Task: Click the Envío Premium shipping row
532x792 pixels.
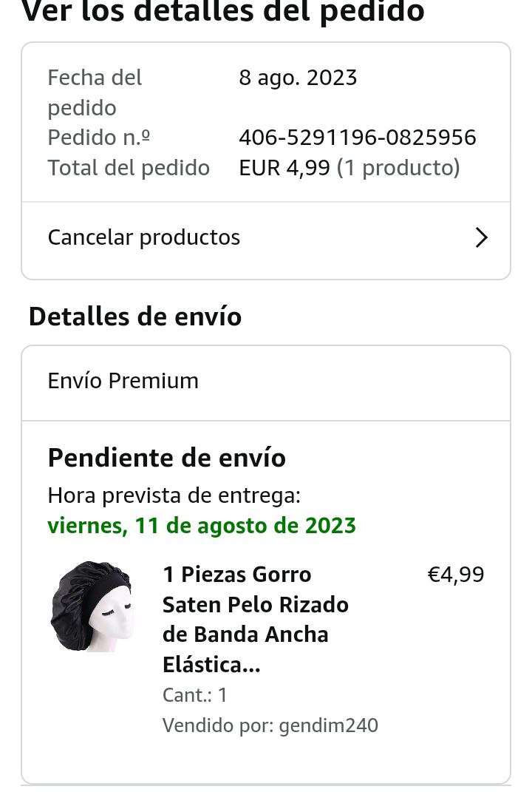Action: coord(266,382)
